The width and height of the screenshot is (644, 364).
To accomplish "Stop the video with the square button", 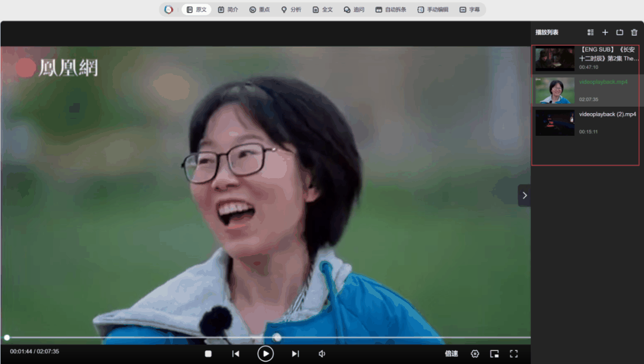I will [x=208, y=354].
